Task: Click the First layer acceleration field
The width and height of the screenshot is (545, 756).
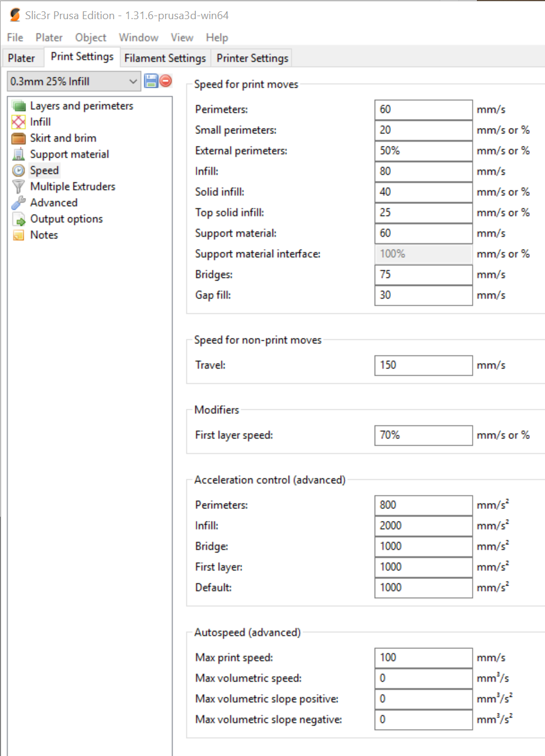Action: tap(424, 566)
